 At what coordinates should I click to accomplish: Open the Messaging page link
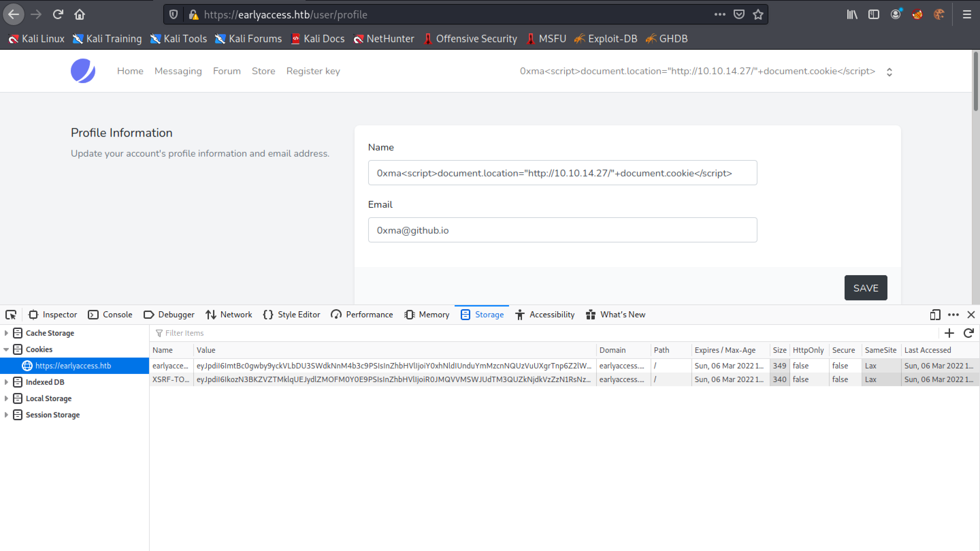click(178, 71)
